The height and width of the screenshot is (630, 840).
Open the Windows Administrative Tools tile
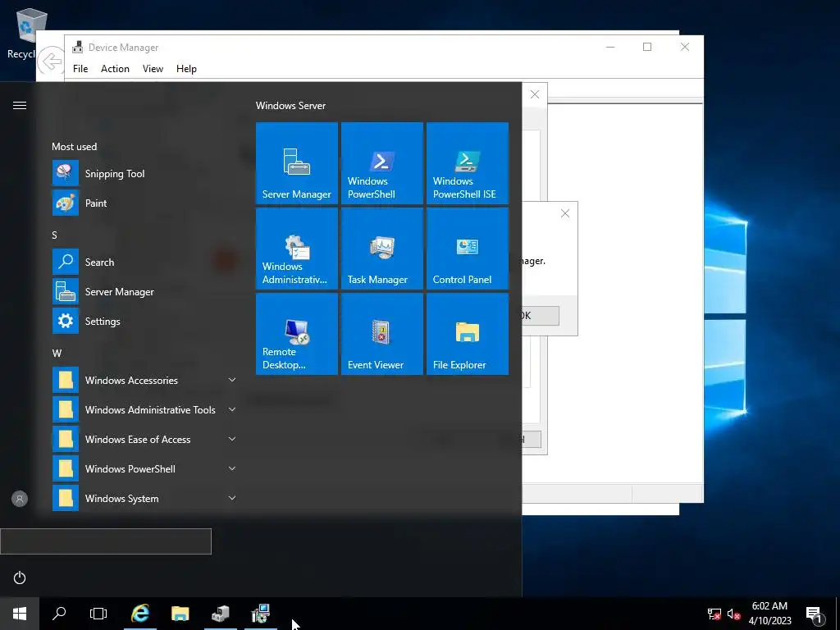297,249
